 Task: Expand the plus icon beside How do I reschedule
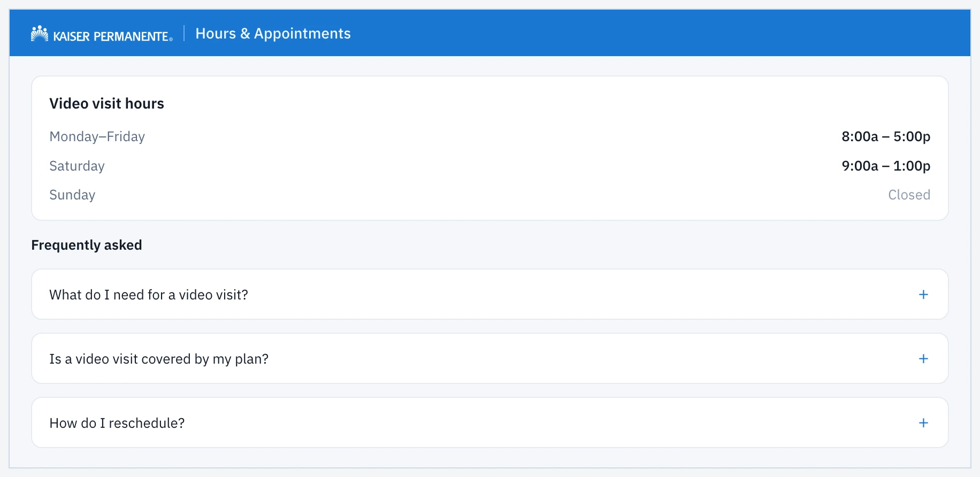point(923,423)
